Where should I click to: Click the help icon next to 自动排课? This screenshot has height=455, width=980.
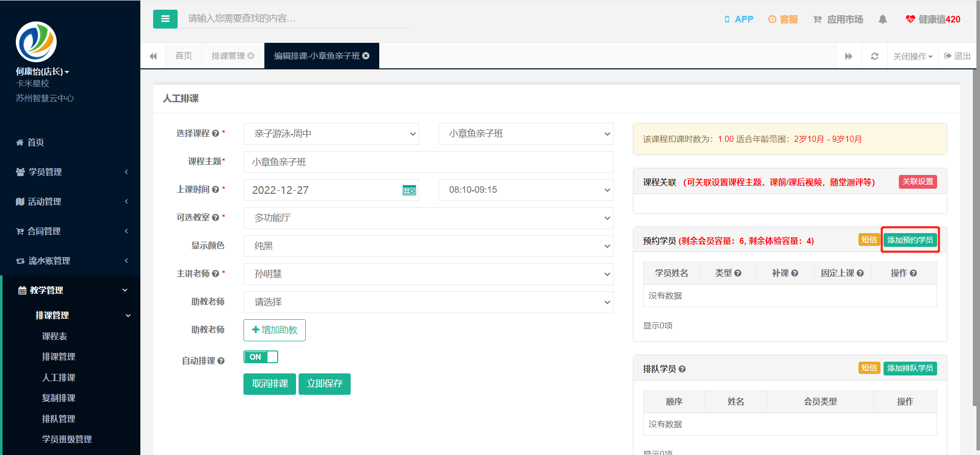coord(221,361)
